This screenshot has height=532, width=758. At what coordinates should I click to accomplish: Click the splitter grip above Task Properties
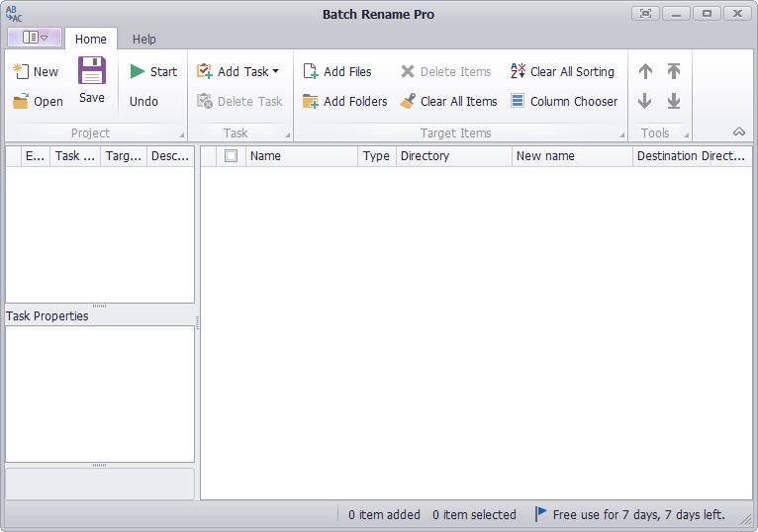(x=100, y=306)
